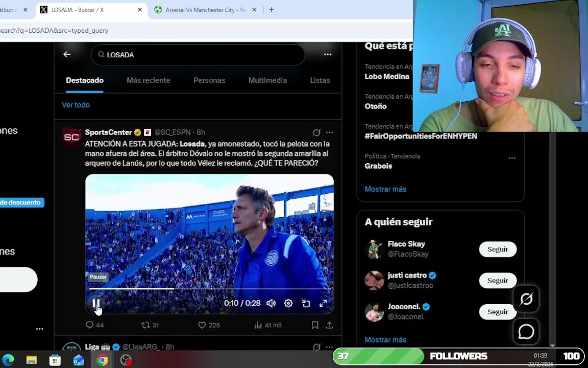
Task: Open justi castro profile
Action: [407, 275]
